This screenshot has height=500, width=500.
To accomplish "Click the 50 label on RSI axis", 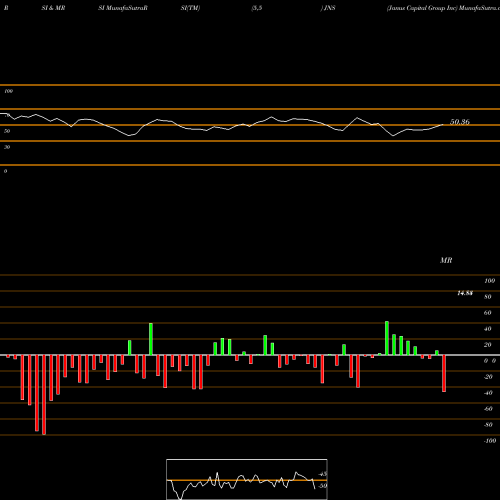I will click(x=7, y=131).
